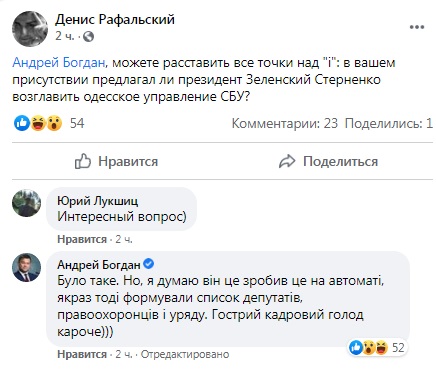Click the blue like reaction under post
Viewport: 436px width, 388px height.
pos(22,123)
